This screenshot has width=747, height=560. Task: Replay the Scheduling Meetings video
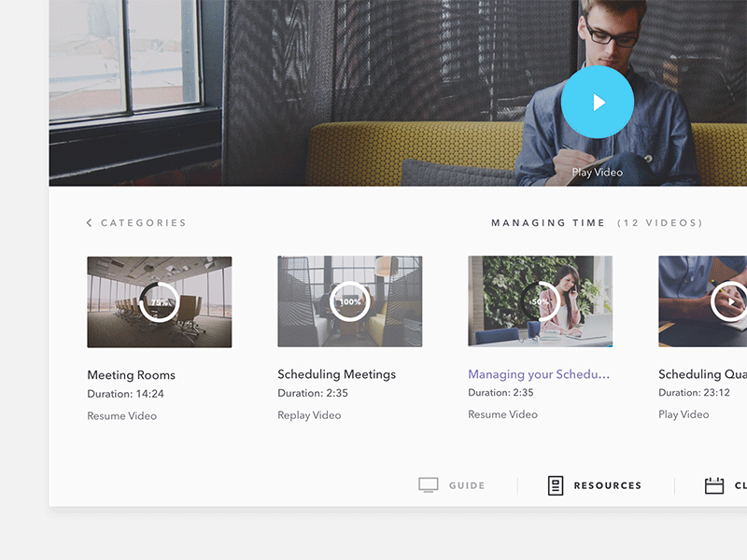pos(309,414)
